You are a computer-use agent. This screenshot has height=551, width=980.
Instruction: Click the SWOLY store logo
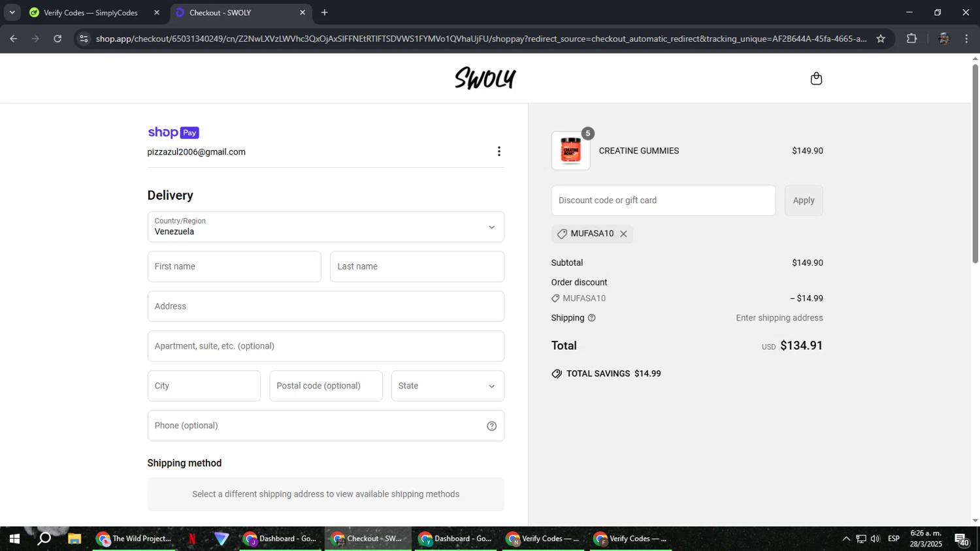click(485, 78)
